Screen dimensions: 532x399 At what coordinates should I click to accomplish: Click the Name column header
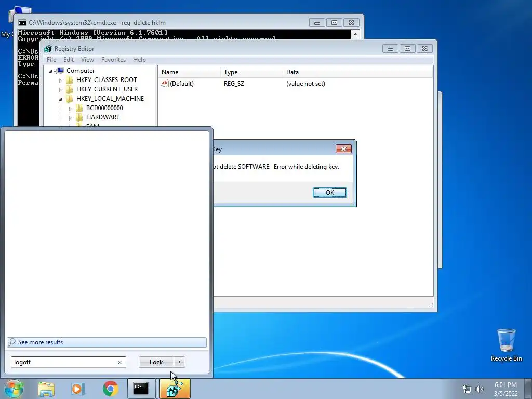189,72
